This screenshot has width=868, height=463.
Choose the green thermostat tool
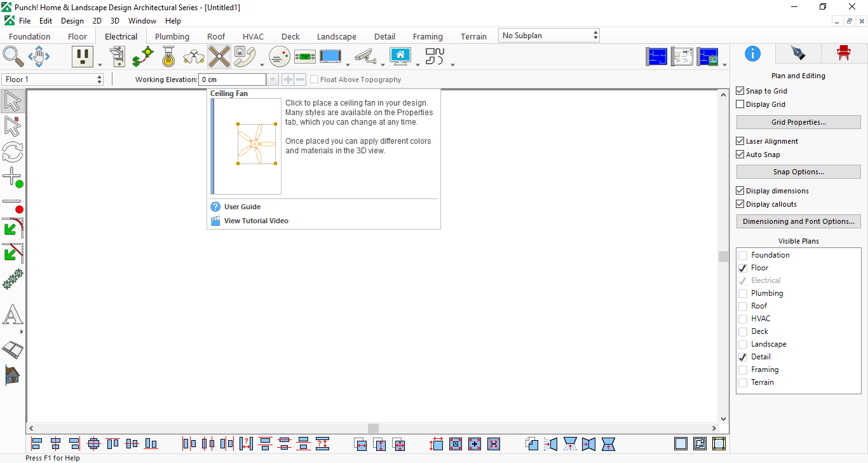[x=305, y=57]
